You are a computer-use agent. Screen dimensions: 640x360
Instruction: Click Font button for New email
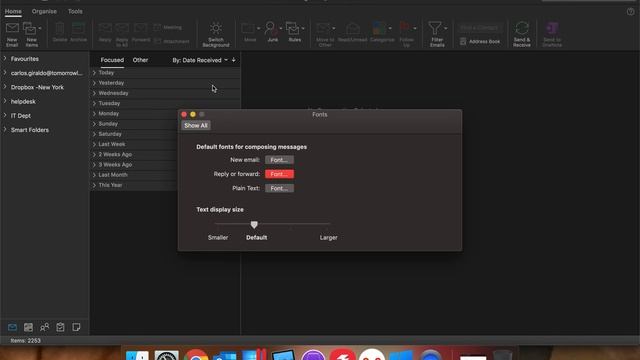[x=279, y=160]
